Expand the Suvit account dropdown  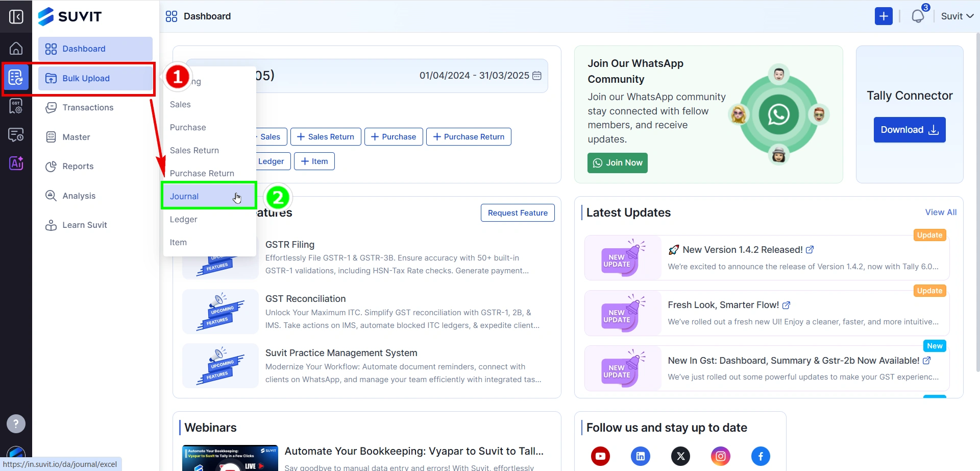click(x=958, y=16)
